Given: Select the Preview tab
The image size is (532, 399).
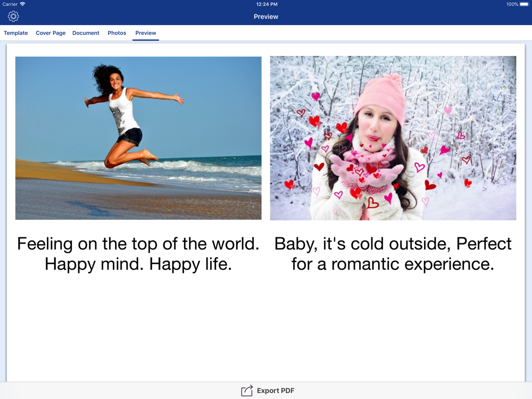Looking at the screenshot, I should [146, 33].
